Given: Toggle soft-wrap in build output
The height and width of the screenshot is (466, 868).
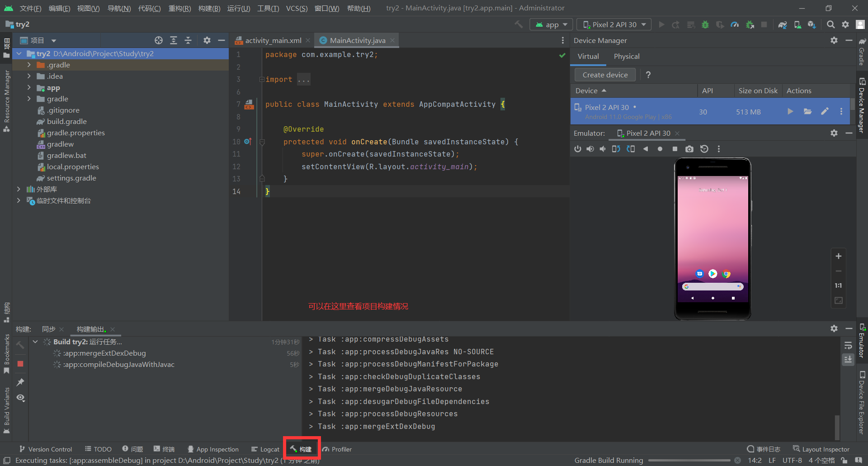Looking at the screenshot, I should [x=848, y=346].
